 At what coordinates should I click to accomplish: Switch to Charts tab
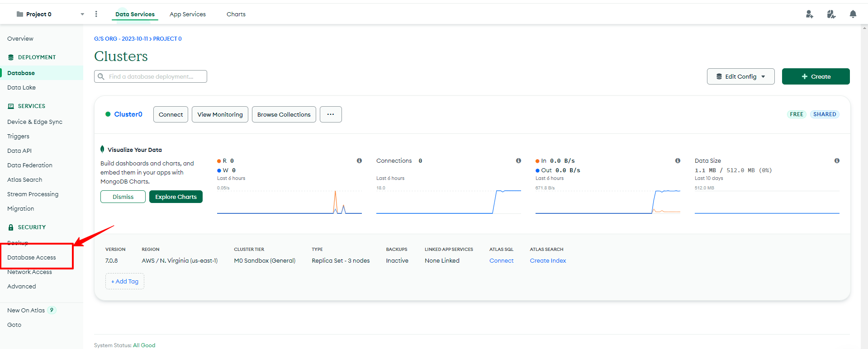(x=236, y=14)
